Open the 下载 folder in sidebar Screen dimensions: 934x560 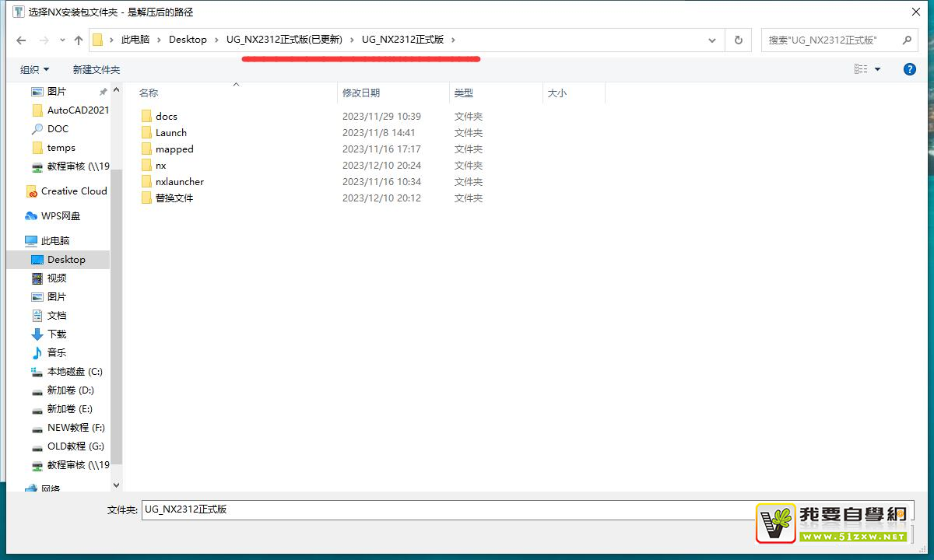pyautogui.click(x=56, y=334)
